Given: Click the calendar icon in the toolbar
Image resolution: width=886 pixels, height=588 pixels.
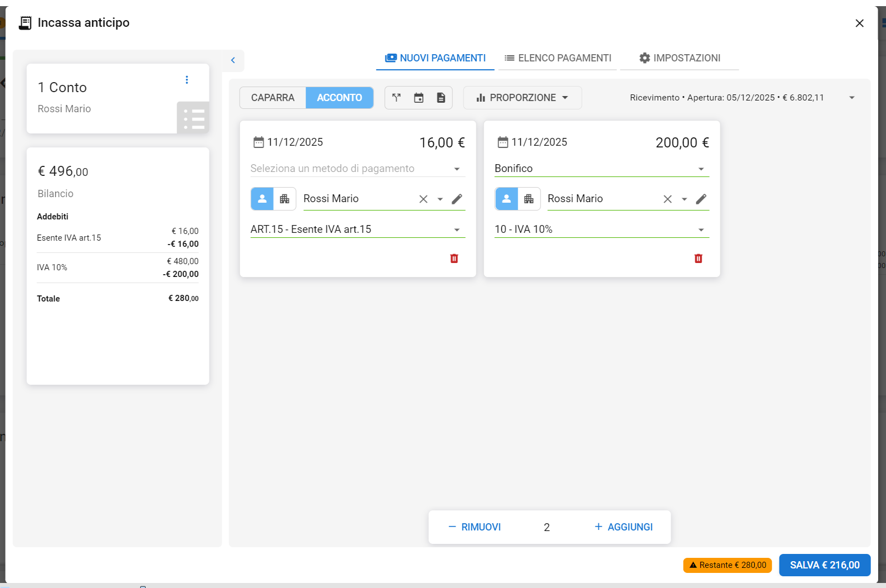Looking at the screenshot, I should click(x=419, y=98).
